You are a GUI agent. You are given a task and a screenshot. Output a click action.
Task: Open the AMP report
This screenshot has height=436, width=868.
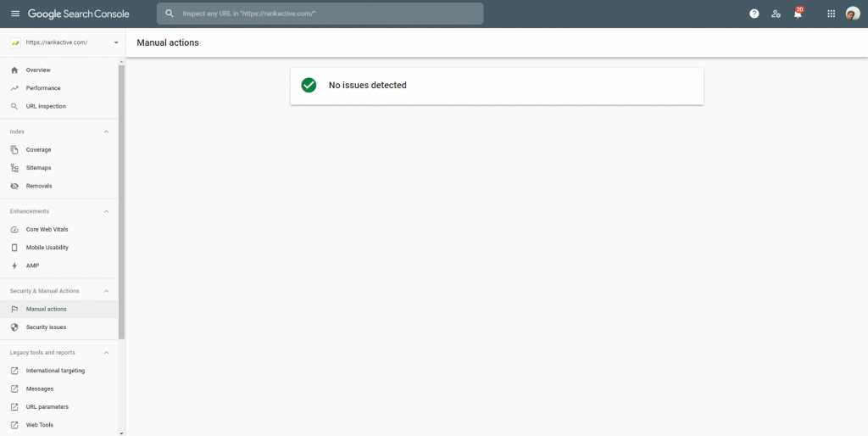click(x=58, y=266)
